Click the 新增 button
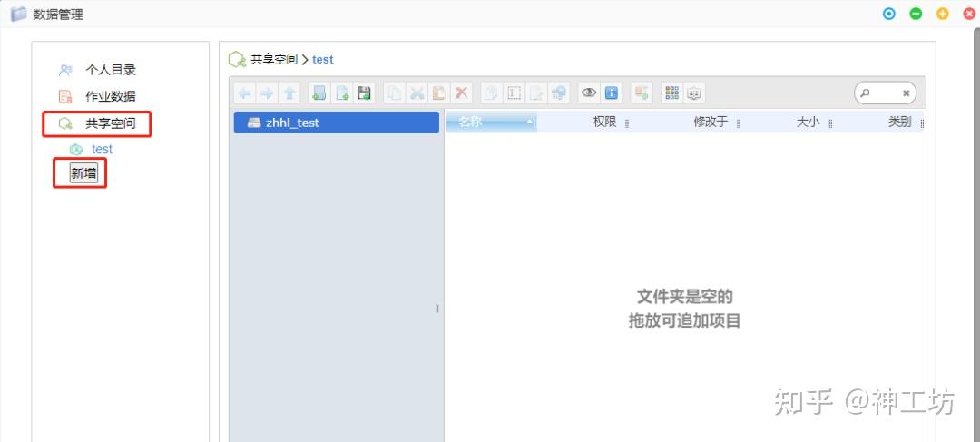 tap(83, 173)
